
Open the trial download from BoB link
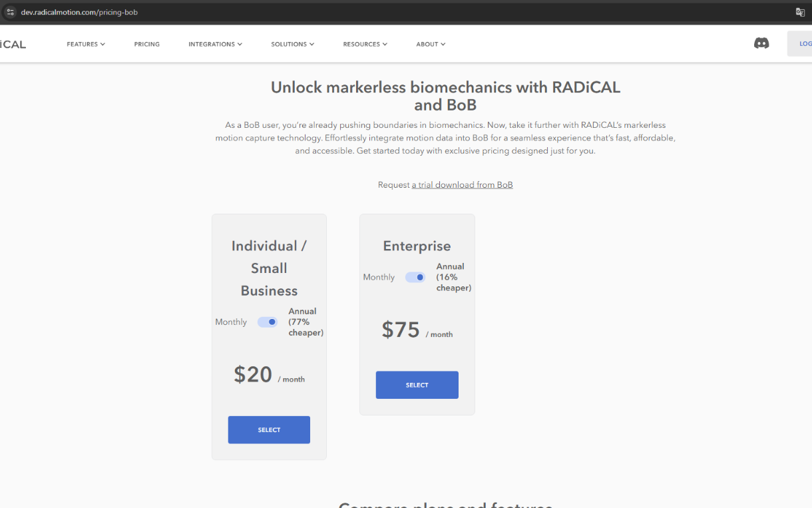(x=463, y=185)
